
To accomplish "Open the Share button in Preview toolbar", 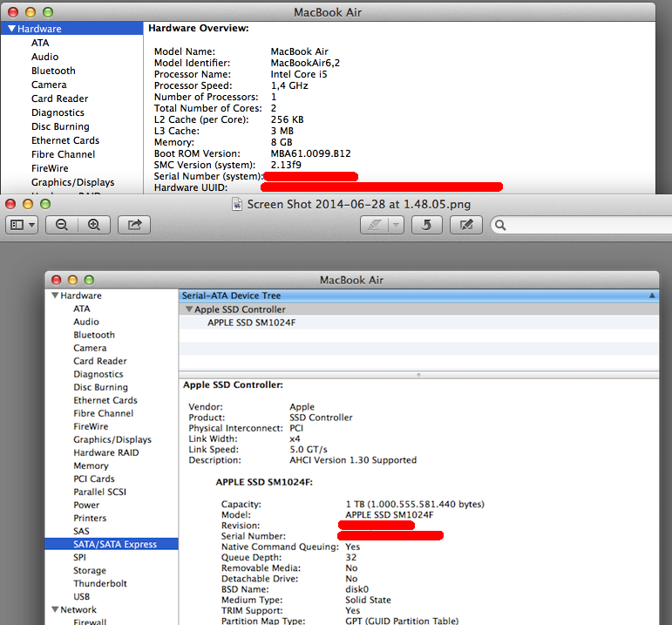I will [x=134, y=225].
